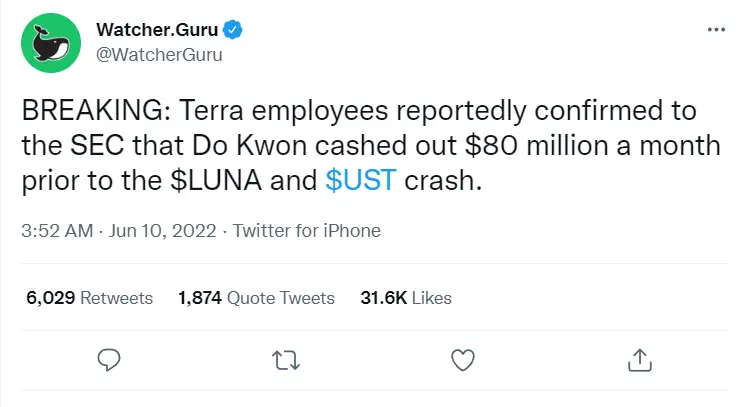Click the reply speech bubble icon
Image resolution: width=745 pixels, height=407 pixels.
(x=109, y=360)
